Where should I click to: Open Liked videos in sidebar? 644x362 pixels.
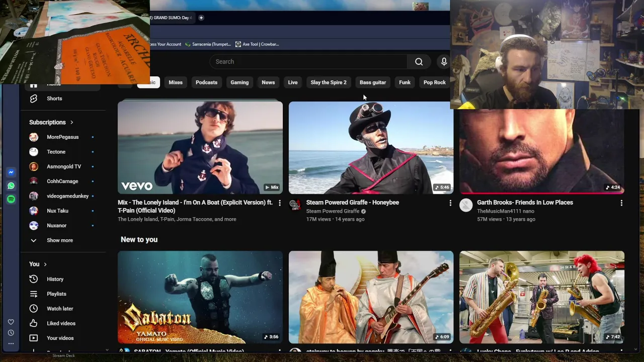pos(61,323)
